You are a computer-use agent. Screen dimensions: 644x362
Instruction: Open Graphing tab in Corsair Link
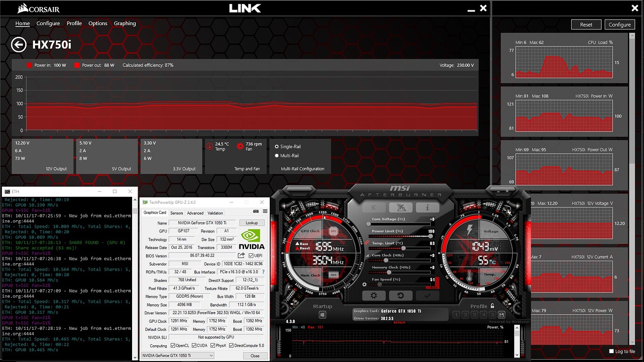click(x=125, y=23)
